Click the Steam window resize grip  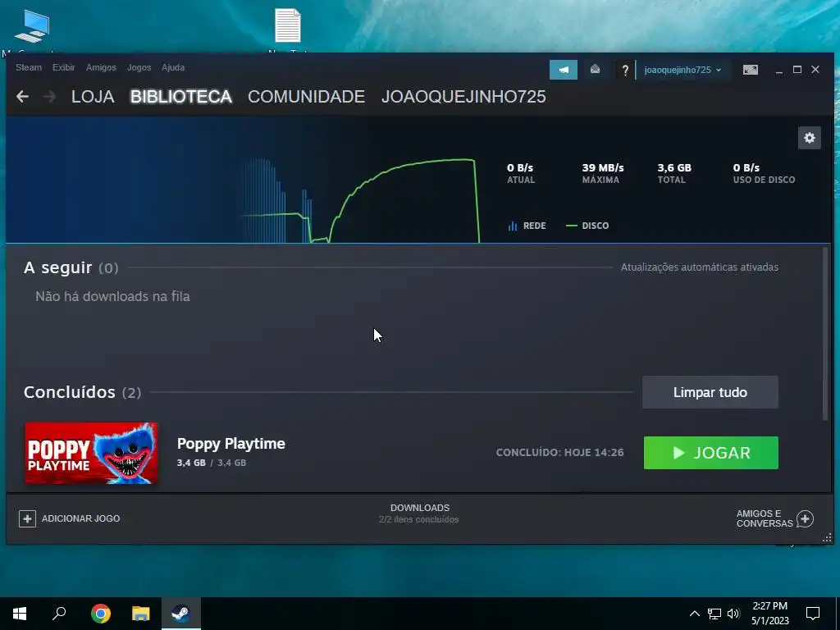tap(827, 538)
